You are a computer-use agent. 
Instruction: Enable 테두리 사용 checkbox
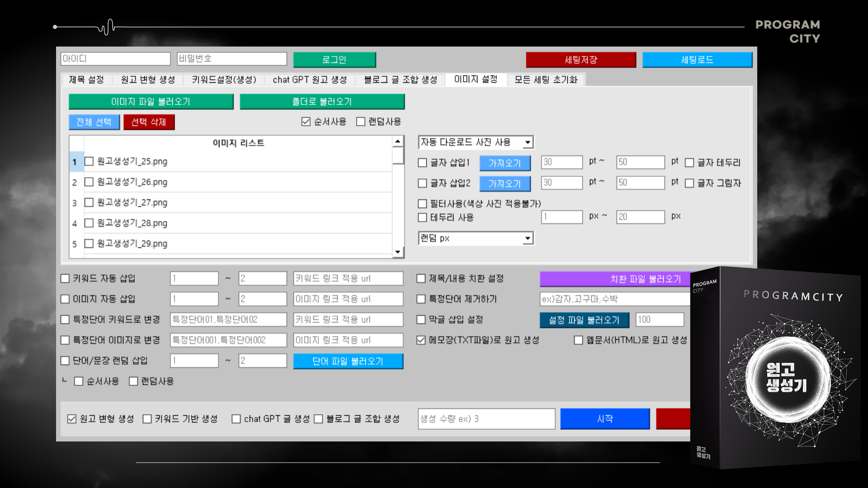coord(422,217)
